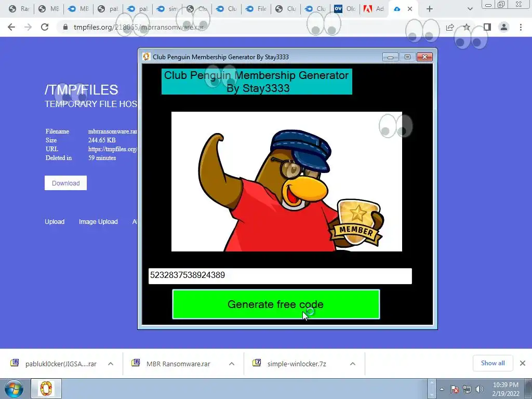Go back in Chrome

tap(11, 27)
